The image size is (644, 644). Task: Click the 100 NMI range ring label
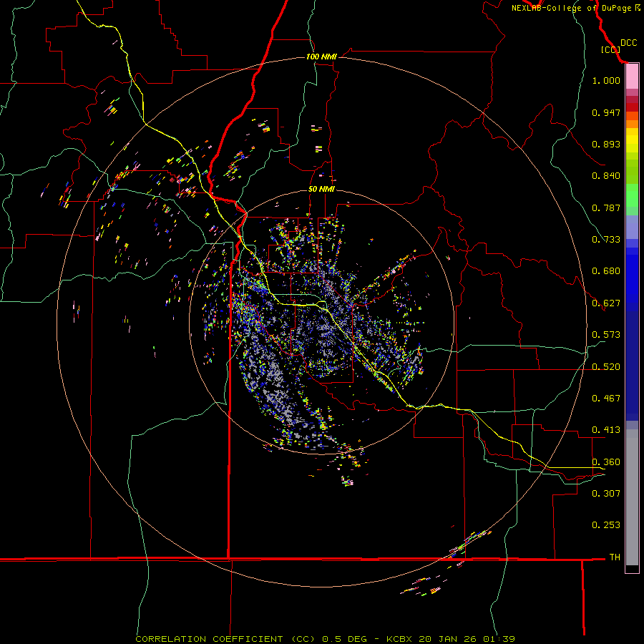tap(321, 57)
